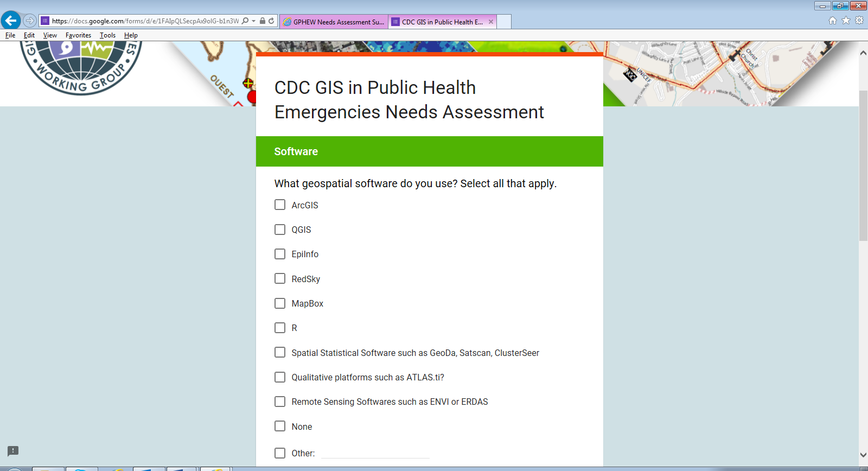
Task: Click the vertical page scrollbar thumb
Action: [863, 166]
